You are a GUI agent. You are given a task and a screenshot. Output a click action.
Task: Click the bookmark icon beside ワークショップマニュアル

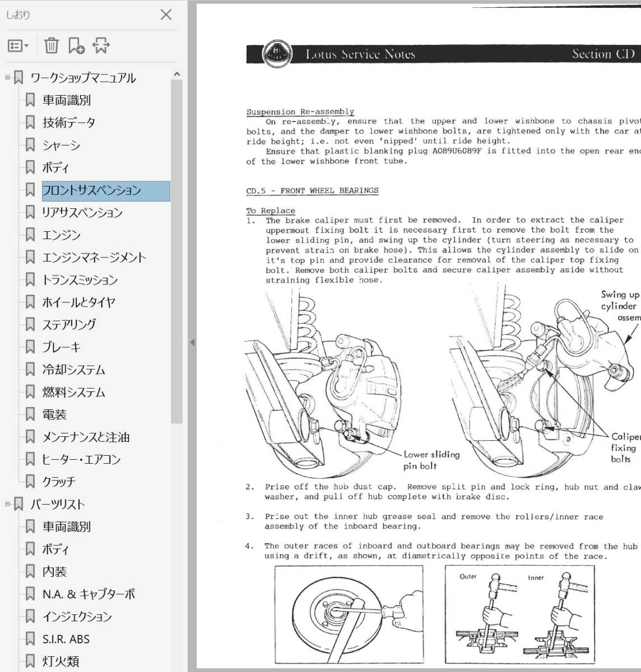(18, 78)
